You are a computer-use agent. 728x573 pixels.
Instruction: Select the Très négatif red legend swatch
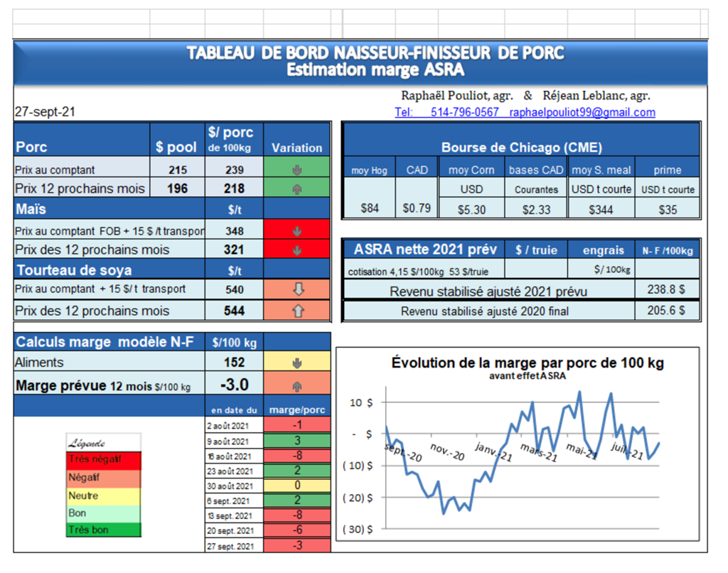(x=104, y=459)
